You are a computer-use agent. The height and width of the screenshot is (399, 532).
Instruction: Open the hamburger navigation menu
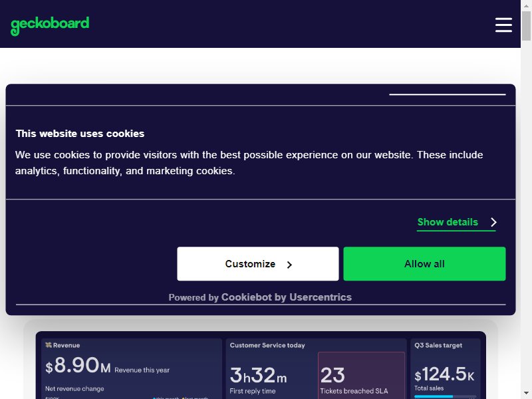pos(503,25)
